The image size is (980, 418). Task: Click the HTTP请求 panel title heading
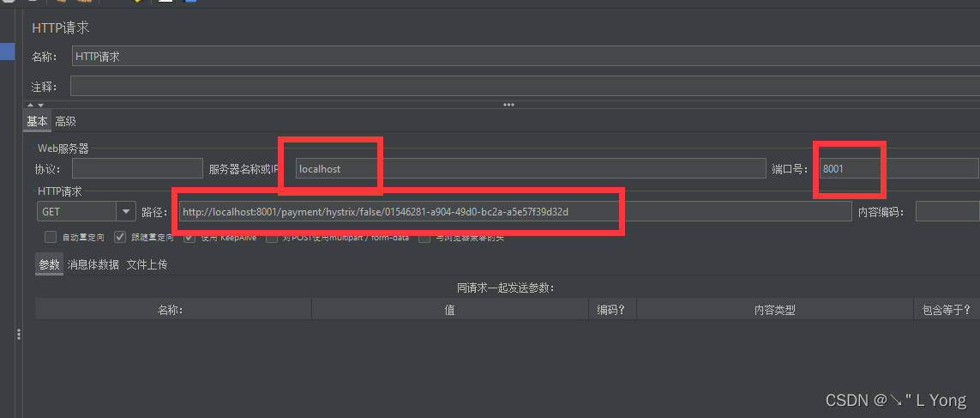61,27
